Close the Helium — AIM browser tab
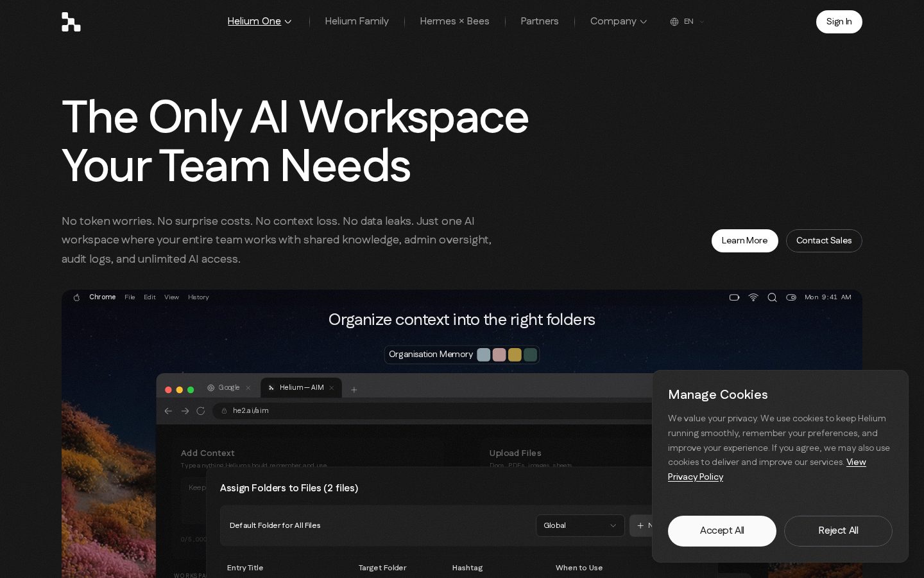The height and width of the screenshot is (578, 924). [332, 388]
